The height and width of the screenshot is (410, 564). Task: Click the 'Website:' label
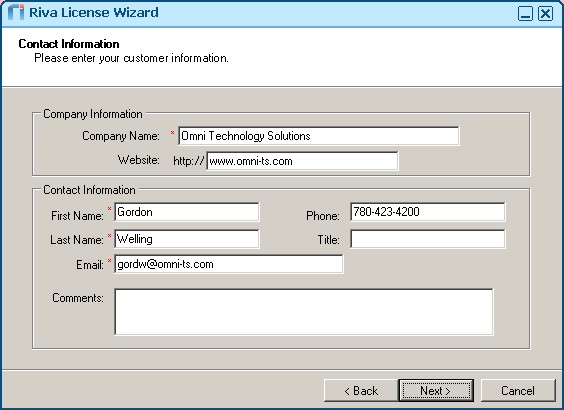(x=139, y=160)
